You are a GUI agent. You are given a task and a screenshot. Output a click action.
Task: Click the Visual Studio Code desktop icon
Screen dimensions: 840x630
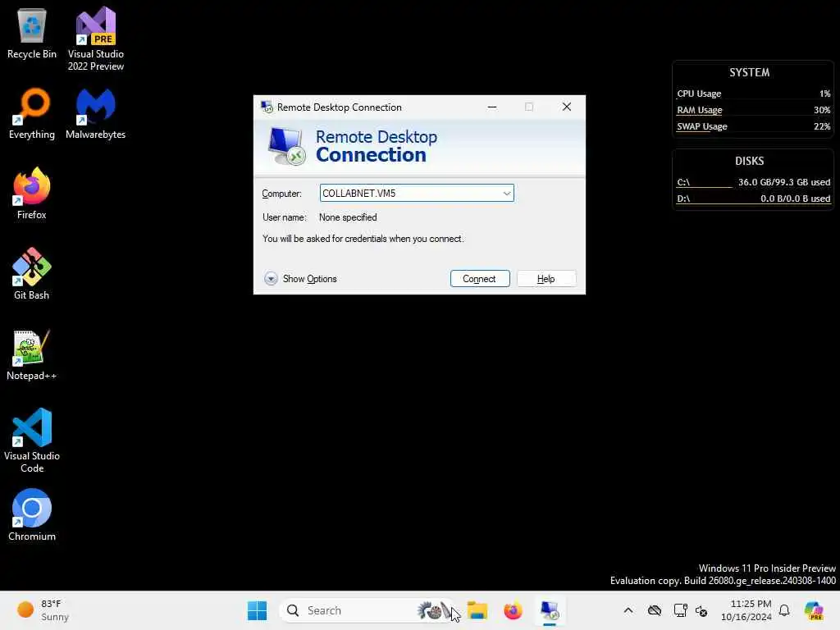click(x=32, y=441)
